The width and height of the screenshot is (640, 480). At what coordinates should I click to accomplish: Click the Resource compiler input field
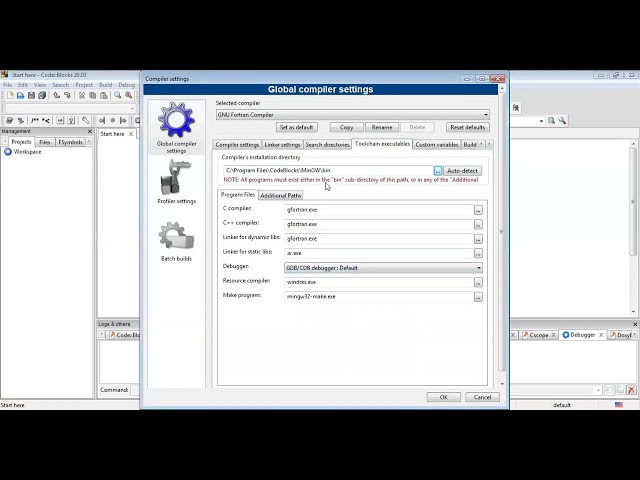click(x=378, y=282)
